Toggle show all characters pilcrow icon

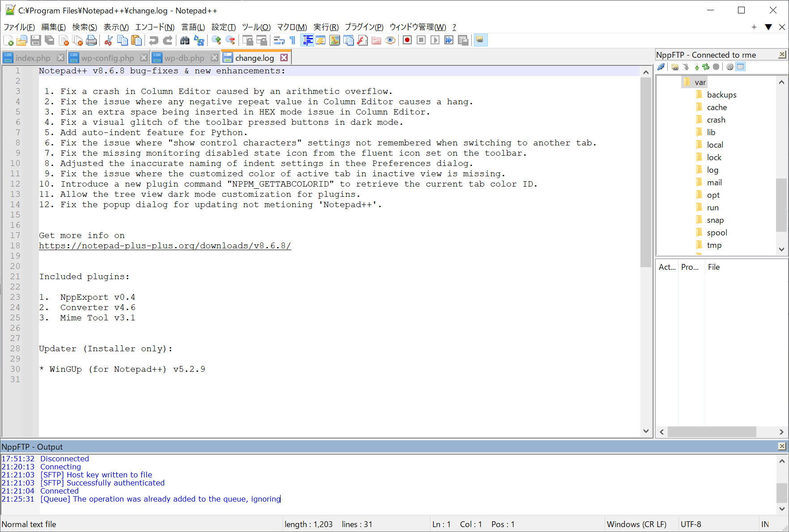click(293, 40)
